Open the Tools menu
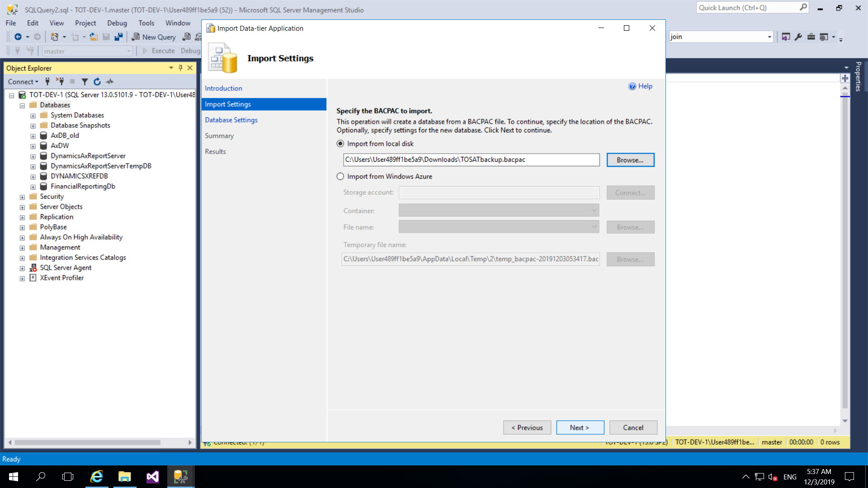 [146, 23]
